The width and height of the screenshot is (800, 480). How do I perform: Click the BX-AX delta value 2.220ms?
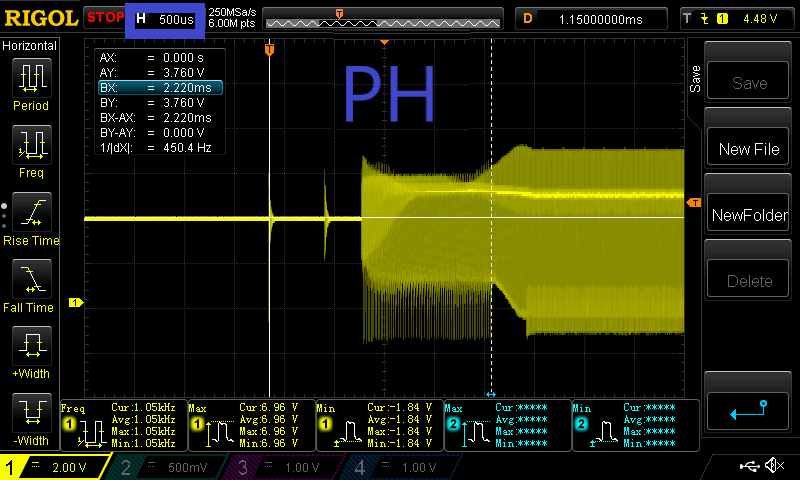tap(187, 118)
